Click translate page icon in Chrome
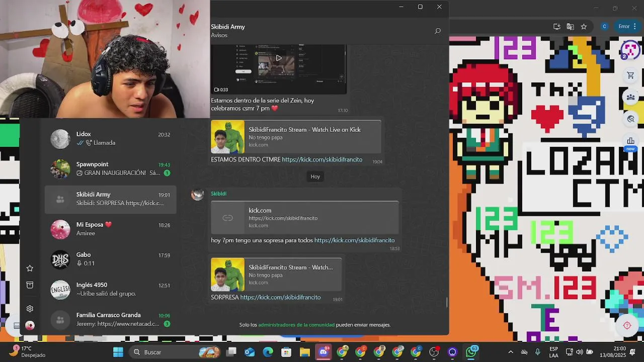Viewport: 644px width, 362px height. coord(570,27)
